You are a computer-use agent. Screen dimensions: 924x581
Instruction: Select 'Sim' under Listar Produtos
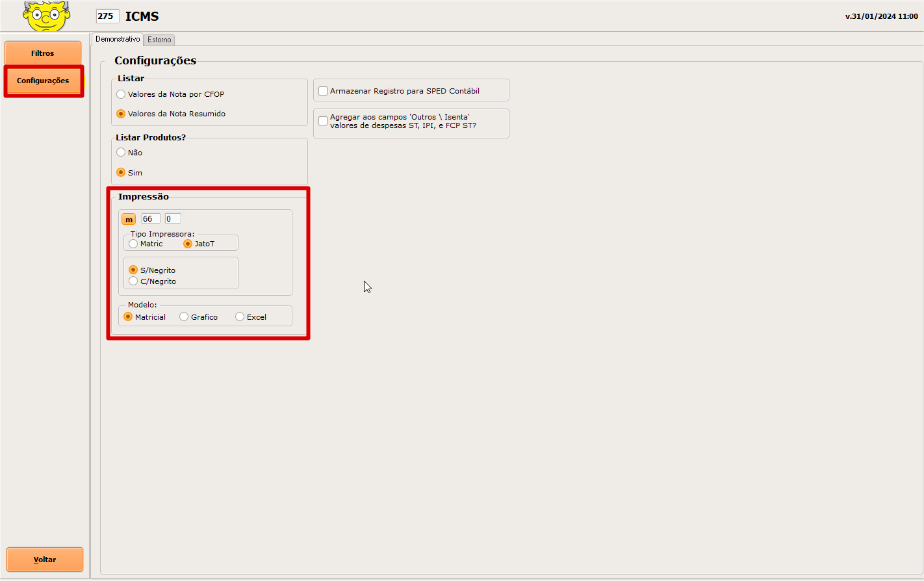(121, 173)
